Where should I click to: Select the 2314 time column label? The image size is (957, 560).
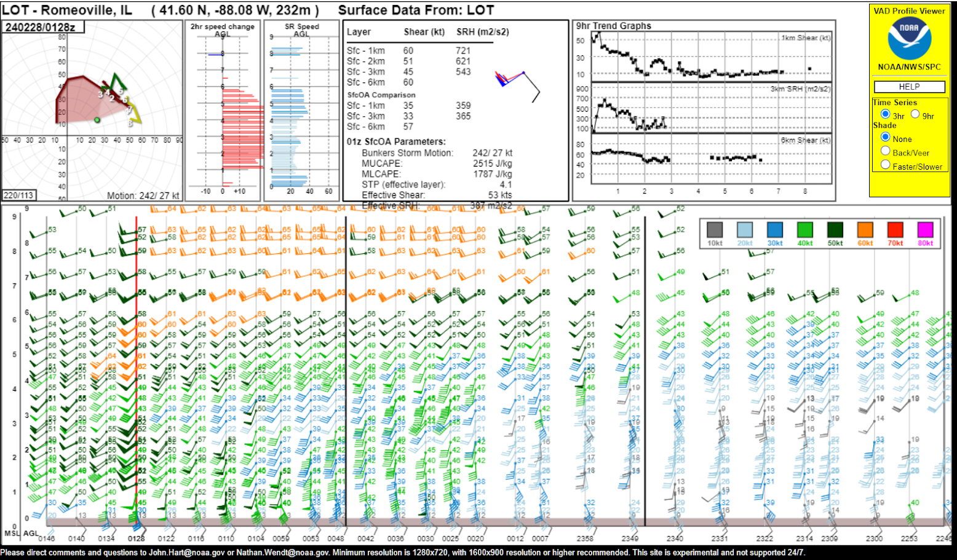pos(804,538)
